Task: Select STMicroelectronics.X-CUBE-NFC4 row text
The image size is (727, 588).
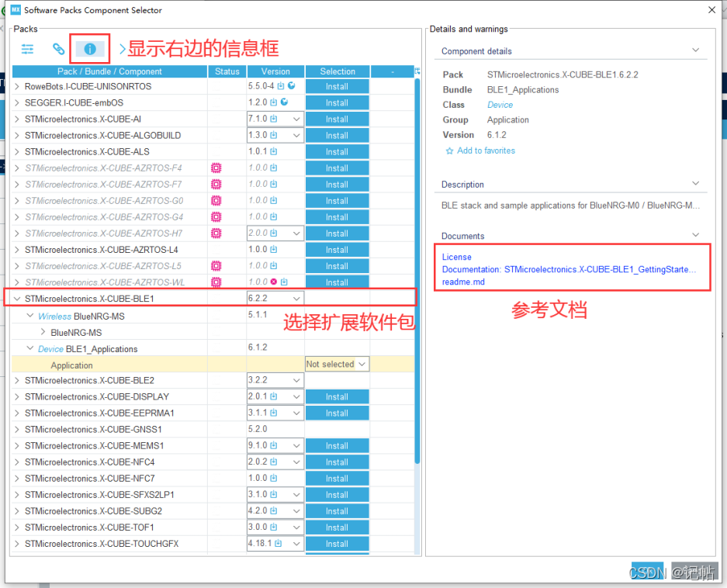Action: click(x=89, y=462)
